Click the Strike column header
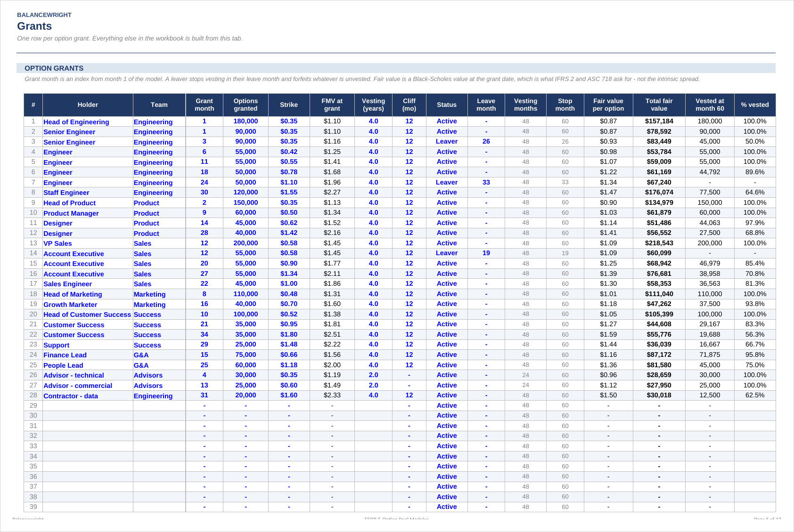 (x=289, y=105)
